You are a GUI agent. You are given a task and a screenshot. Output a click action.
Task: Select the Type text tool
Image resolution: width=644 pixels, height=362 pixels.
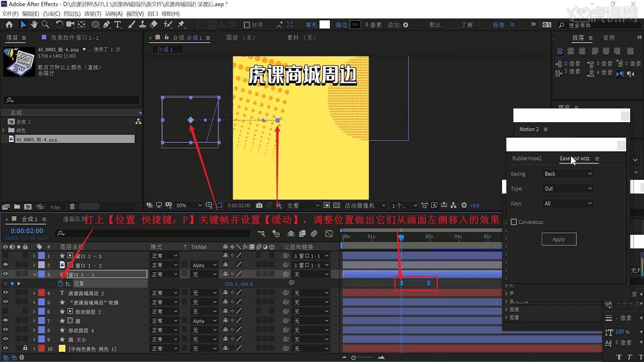pos(117,24)
